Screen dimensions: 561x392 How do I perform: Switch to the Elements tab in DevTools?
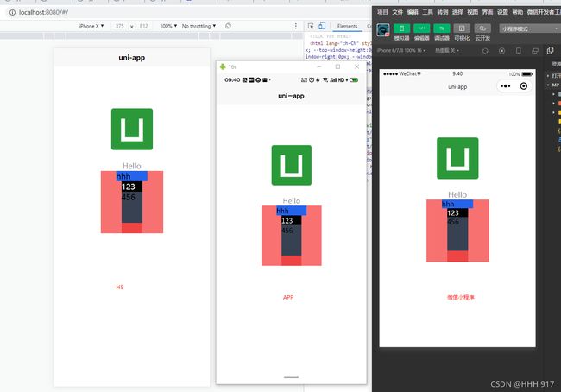347,26
